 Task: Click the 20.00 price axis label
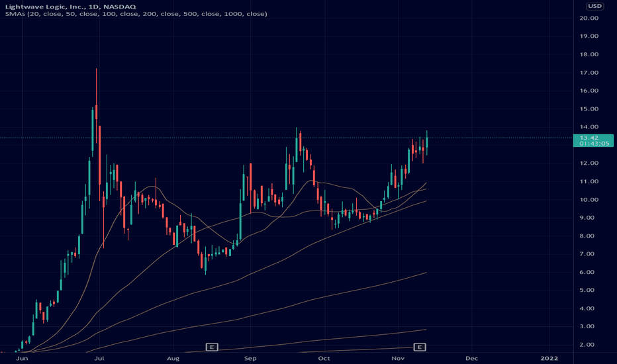589,18
